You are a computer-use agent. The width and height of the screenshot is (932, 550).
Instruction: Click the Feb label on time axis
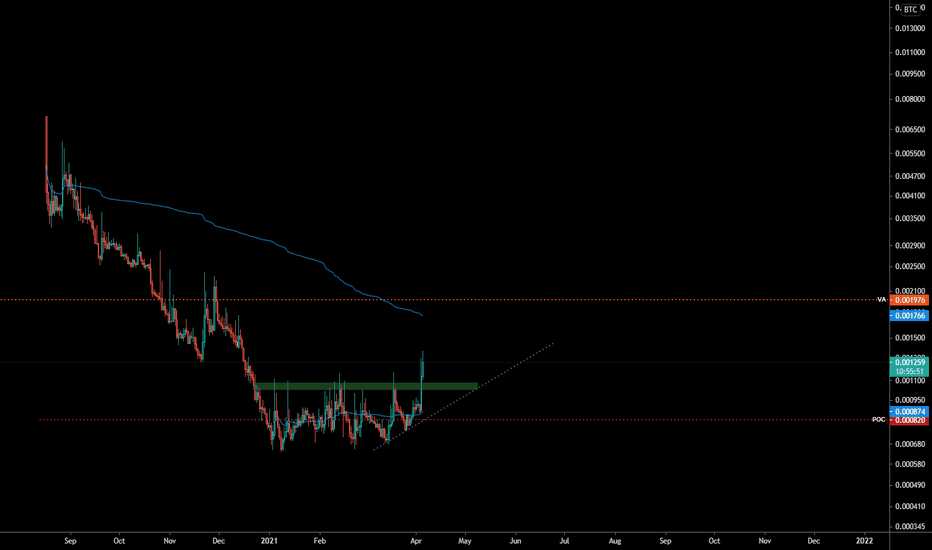click(320, 541)
